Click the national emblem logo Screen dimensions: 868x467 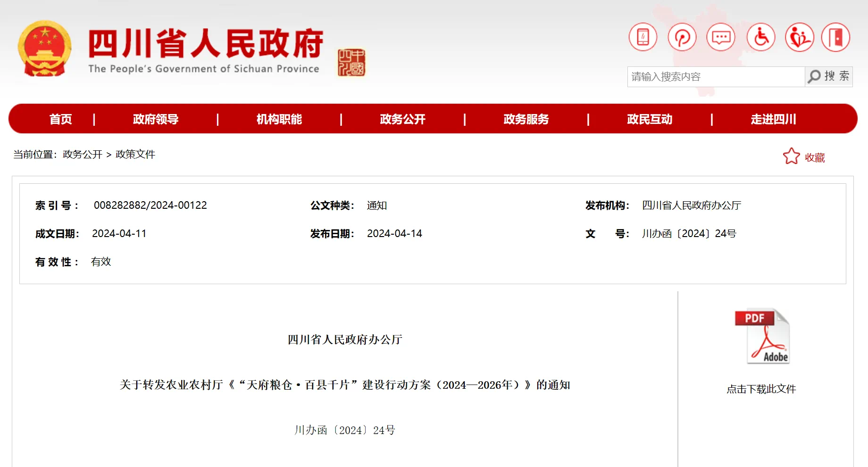44,49
